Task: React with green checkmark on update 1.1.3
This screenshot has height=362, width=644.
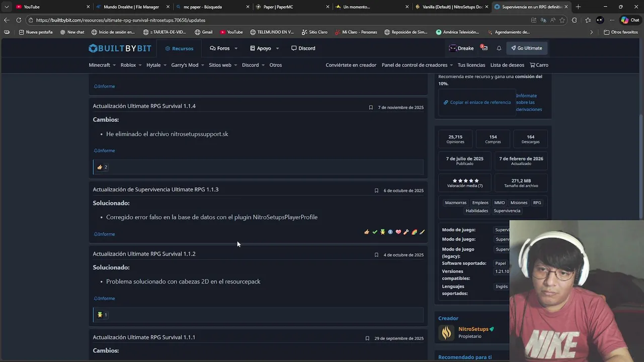Action: [375, 232]
